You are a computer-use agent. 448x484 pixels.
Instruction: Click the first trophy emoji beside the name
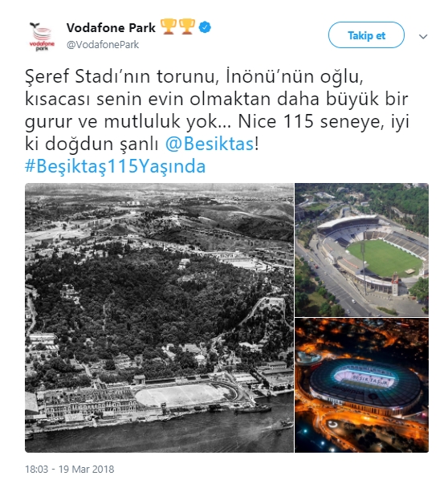pyautogui.click(x=169, y=26)
